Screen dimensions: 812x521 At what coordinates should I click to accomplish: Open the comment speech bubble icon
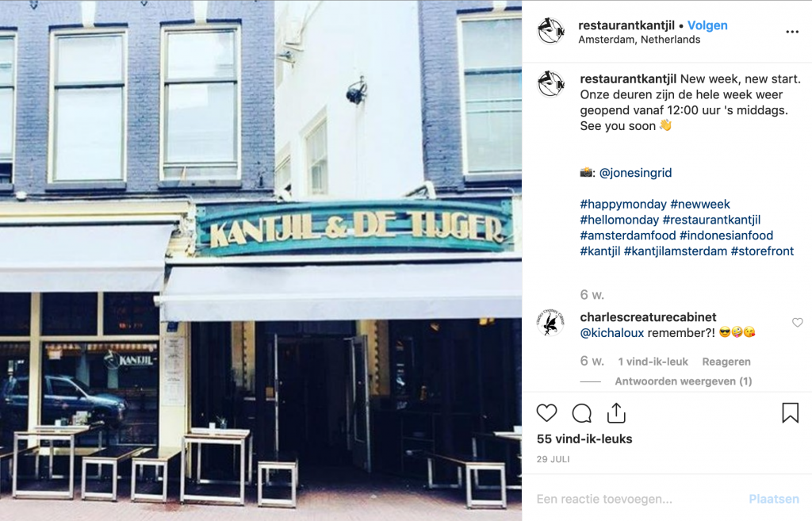tap(581, 413)
